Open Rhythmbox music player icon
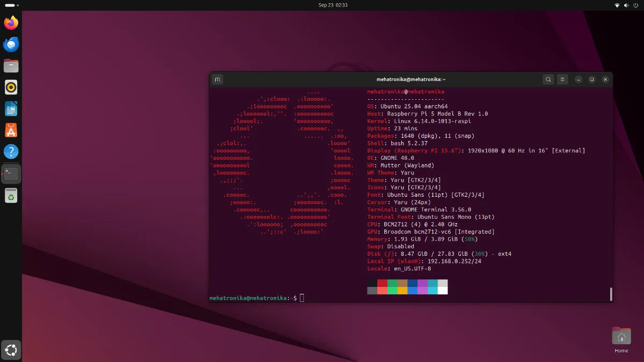644x362 pixels. [x=11, y=87]
